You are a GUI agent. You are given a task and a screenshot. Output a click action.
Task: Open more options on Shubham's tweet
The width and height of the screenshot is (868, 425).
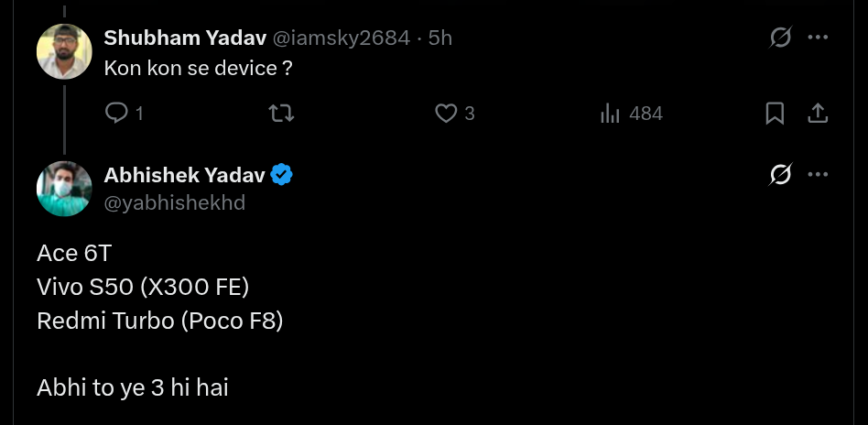tap(818, 38)
